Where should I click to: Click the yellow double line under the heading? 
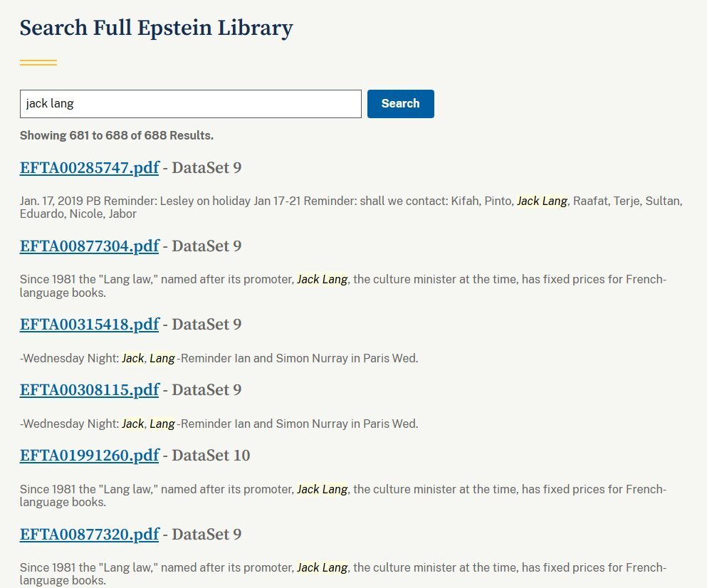(38, 63)
